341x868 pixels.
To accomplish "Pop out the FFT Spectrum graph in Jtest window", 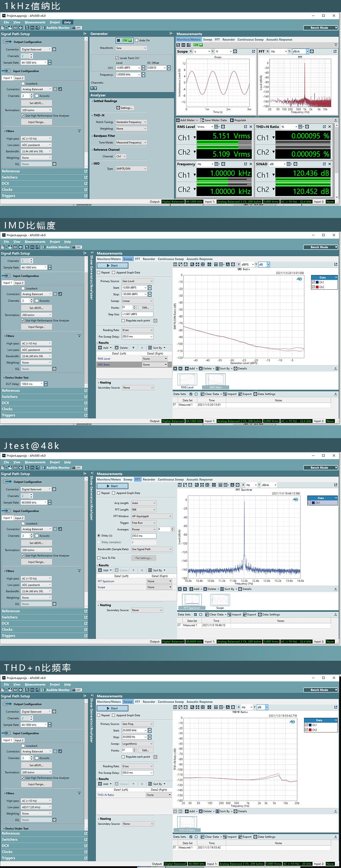I will [336, 485].
